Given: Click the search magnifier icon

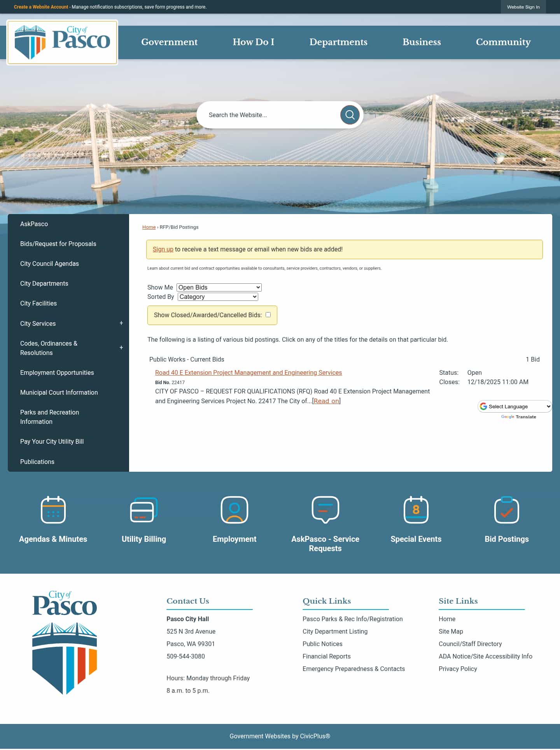Looking at the screenshot, I should click(x=350, y=115).
